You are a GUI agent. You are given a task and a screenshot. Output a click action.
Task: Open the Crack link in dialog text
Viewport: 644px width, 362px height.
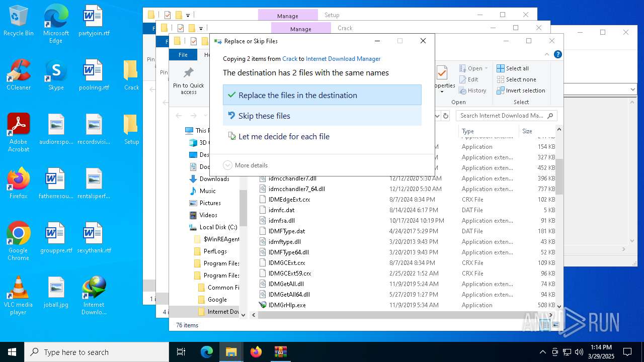pos(290,59)
